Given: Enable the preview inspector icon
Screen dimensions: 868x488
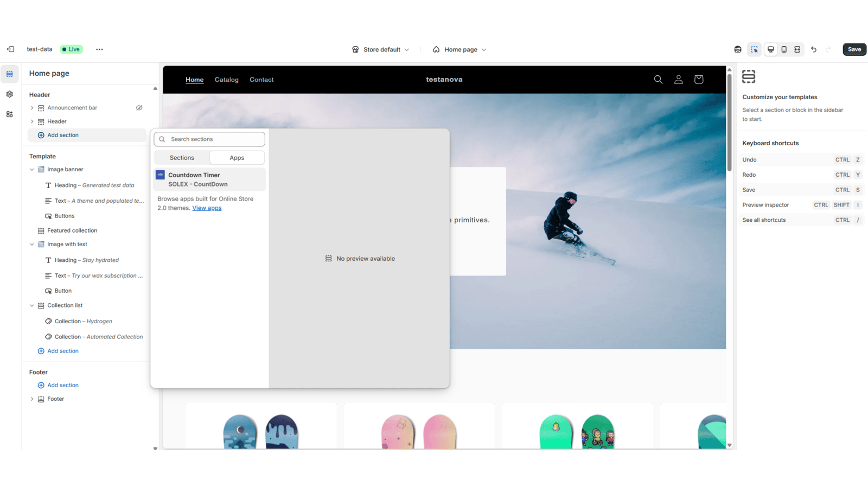Looking at the screenshot, I should (754, 49).
